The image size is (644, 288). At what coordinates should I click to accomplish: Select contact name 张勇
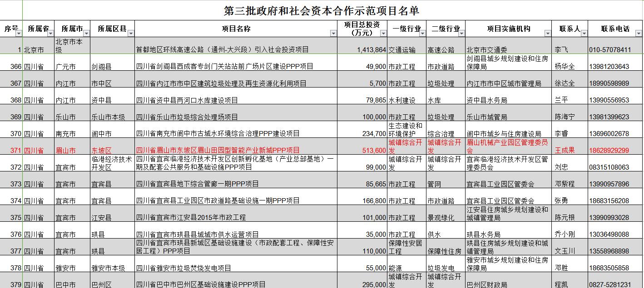pyautogui.click(x=570, y=197)
